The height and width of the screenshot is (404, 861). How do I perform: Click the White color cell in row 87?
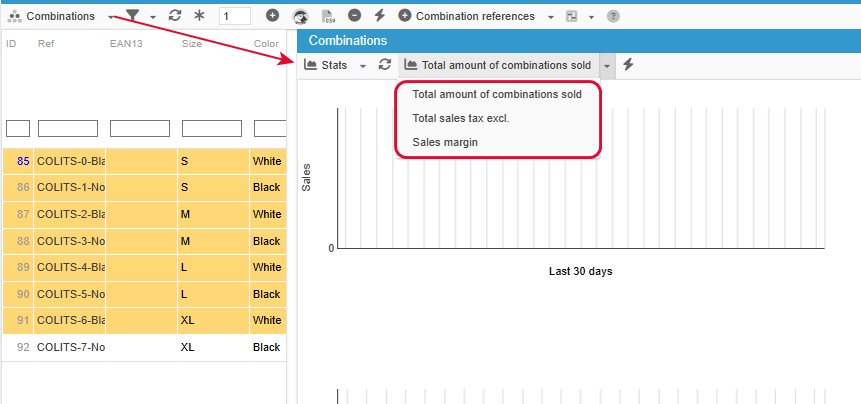tap(268, 214)
